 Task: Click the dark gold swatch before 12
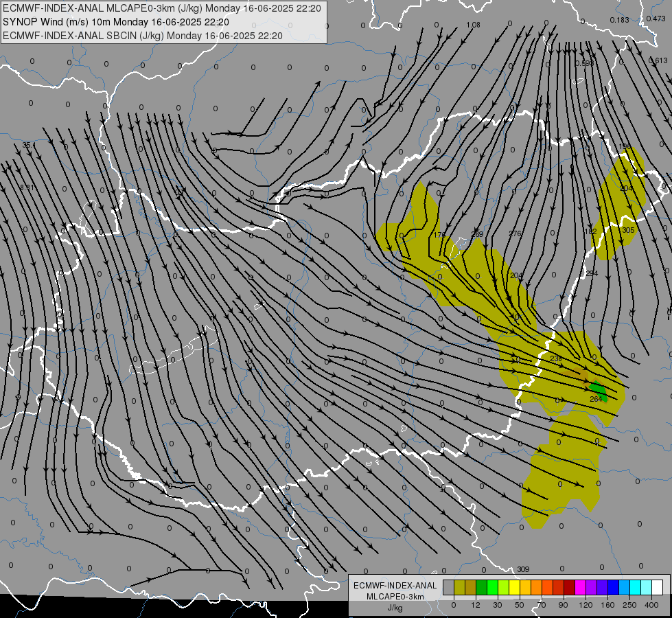click(x=471, y=587)
